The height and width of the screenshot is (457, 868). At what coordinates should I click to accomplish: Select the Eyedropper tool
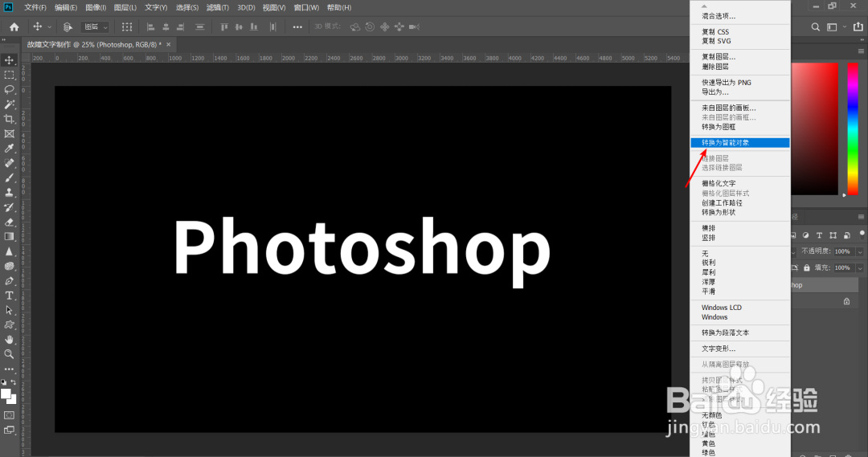[10, 149]
